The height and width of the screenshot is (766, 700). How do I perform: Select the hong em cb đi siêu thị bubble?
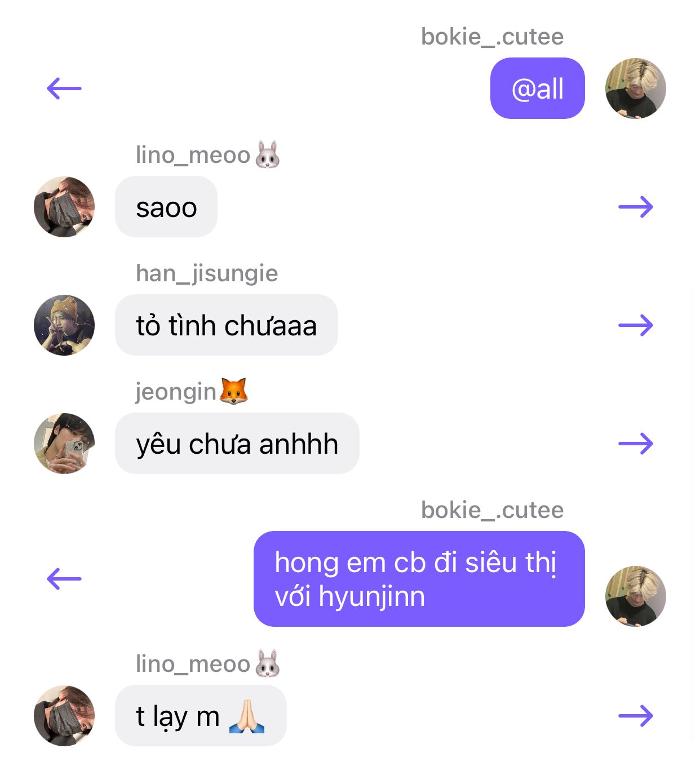tap(419, 579)
